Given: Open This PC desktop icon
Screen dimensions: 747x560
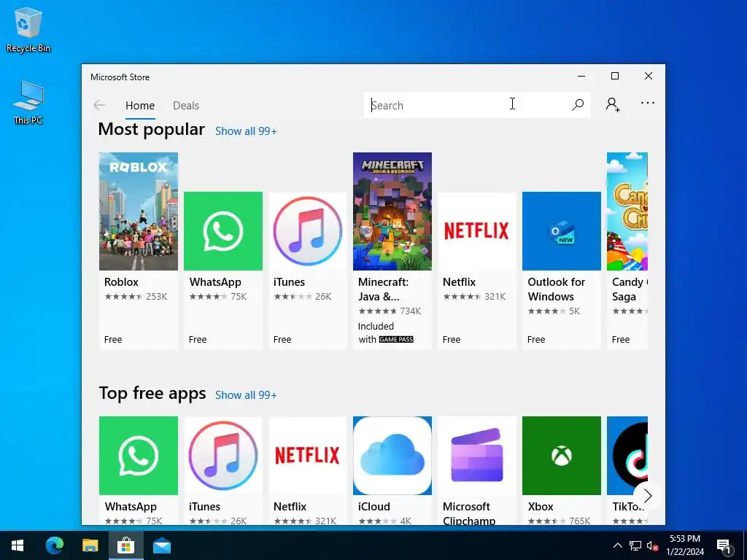Looking at the screenshot, I should (28, 102).
